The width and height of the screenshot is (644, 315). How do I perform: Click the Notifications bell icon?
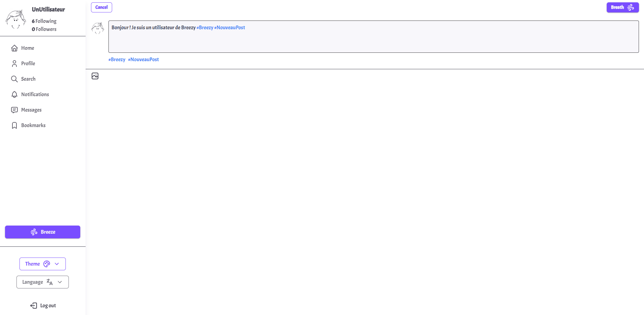pyautogui.click(x=14, y=94)
